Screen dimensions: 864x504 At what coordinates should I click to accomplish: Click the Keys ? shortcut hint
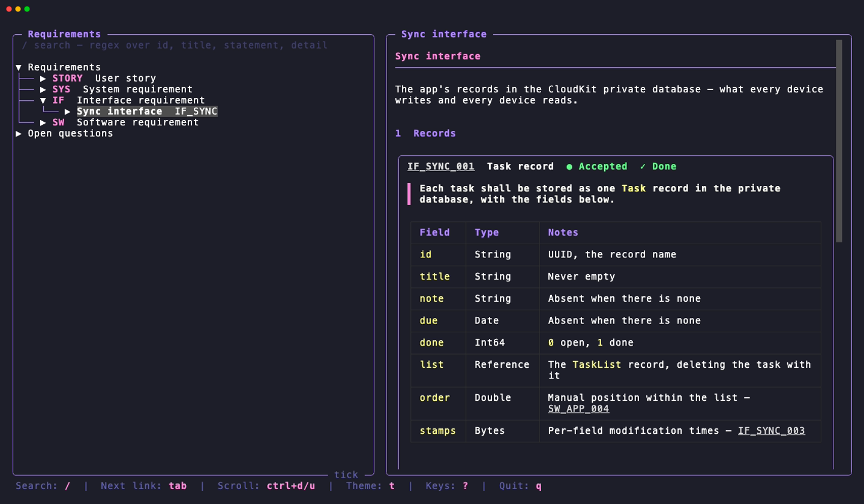[447, 486]
